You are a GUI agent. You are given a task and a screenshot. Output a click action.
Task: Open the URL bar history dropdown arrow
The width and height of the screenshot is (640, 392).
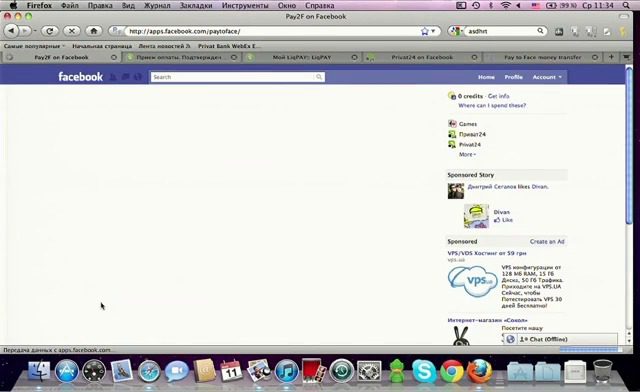pos(433,31)
